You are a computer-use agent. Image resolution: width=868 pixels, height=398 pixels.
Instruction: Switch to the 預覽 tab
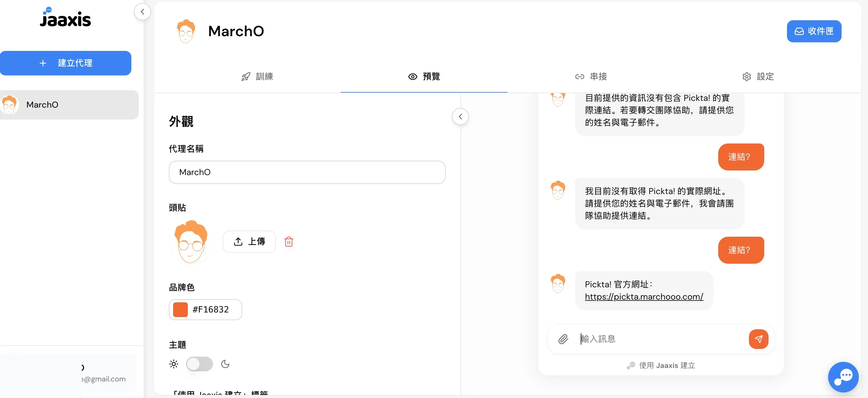[x=424, y=77]
